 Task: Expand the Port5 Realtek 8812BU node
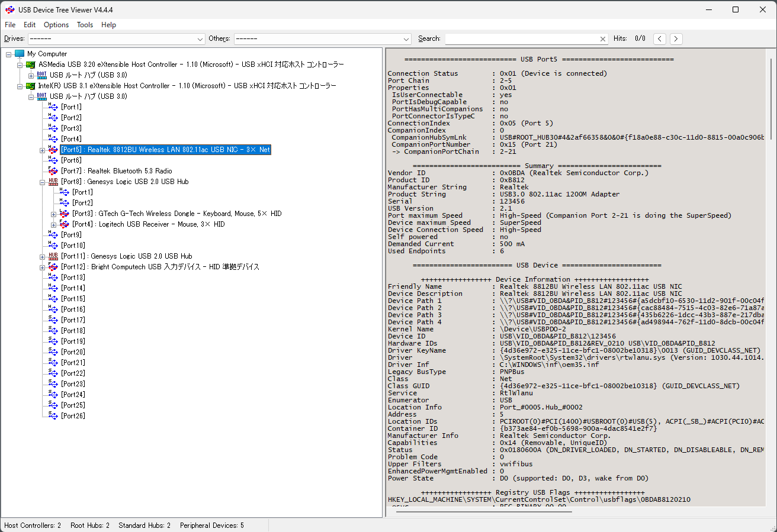(x=43, y=150)
